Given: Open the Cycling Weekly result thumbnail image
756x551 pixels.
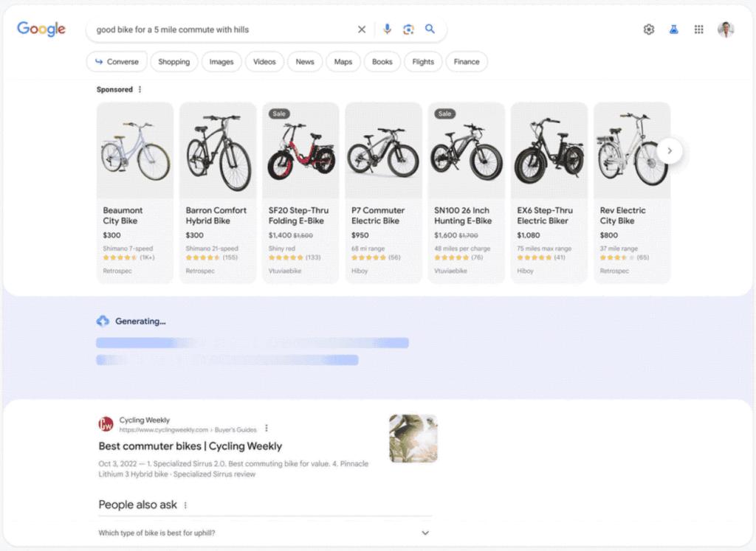Looking at the screenshot, I should (x=413, y=438).
